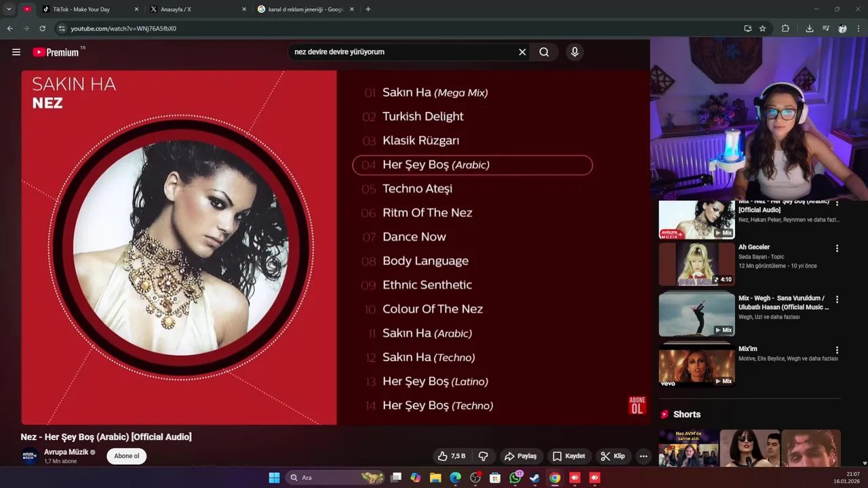Open Mix - Nez Her Şey Boş thumbnail
The width and height of the screenshot is (868, 488).
(x=696, y=220)
